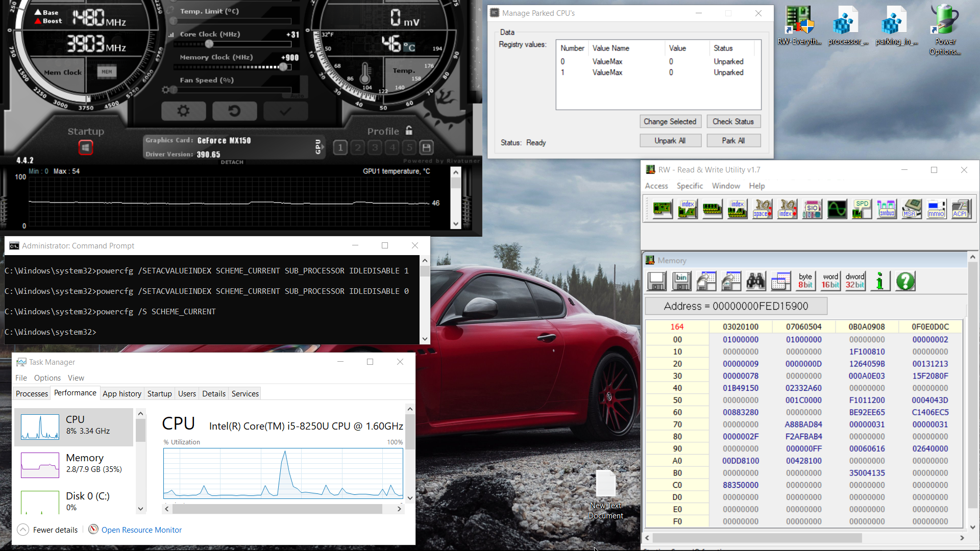Toggle the profile lock icon
Viewport: 980px width, 551px height.
[409, 131]
